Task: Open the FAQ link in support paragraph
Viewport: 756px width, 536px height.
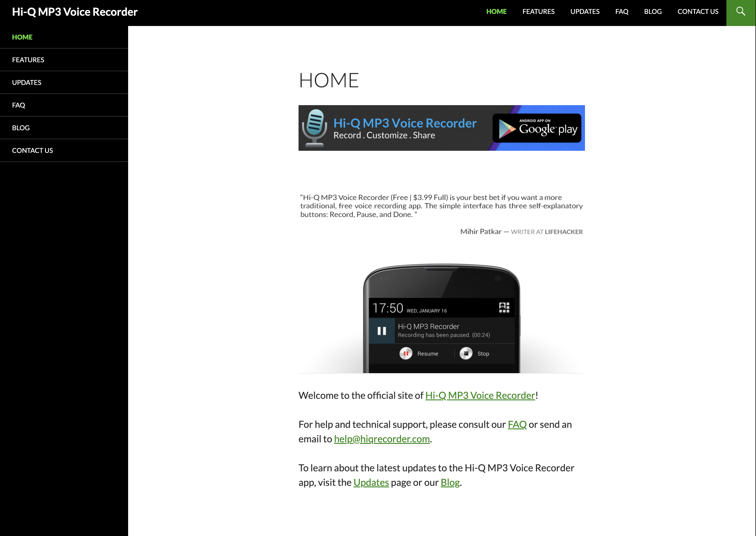Action: point(517,425)
